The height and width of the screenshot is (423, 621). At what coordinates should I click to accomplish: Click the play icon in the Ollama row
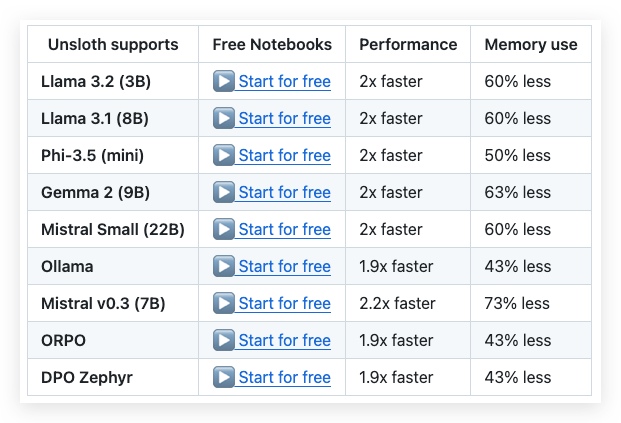pyautogui.click(x=224, y=266)
